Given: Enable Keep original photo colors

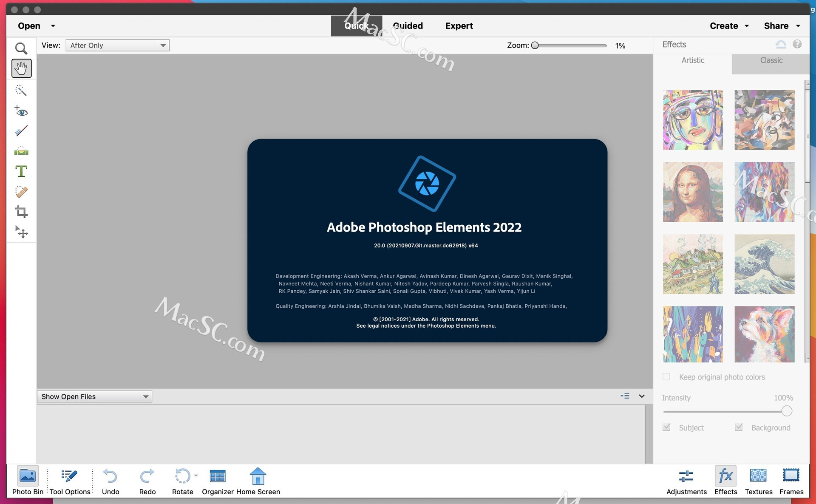Looking at the screenshot, I should click(x=666, y=377).
